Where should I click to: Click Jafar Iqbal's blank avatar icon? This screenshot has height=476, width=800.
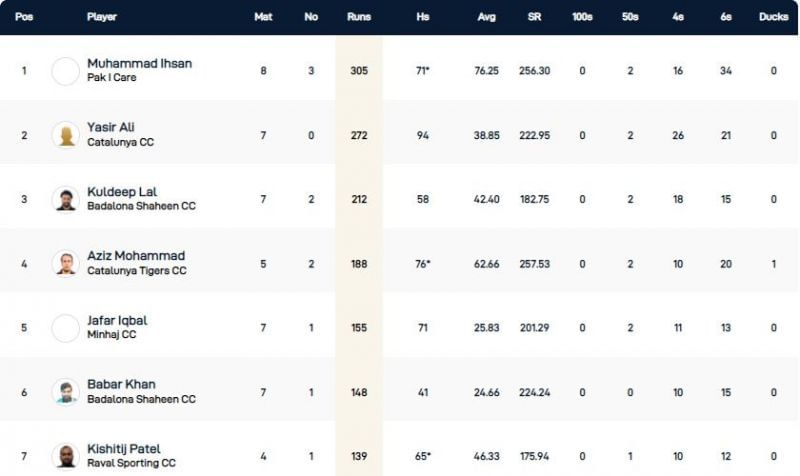pyautogui.click(x=65, y=327)
